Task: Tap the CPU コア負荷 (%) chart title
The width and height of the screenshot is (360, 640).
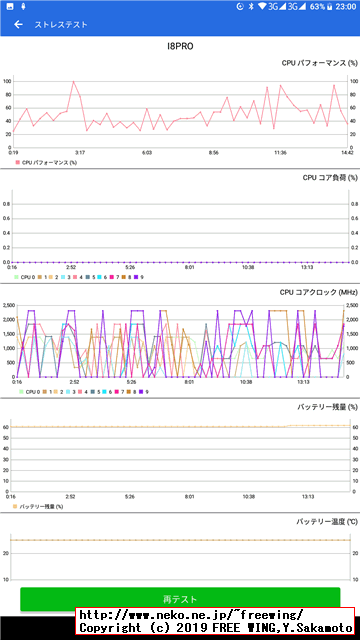Action: pyautogui.click(x=330, y=178)
